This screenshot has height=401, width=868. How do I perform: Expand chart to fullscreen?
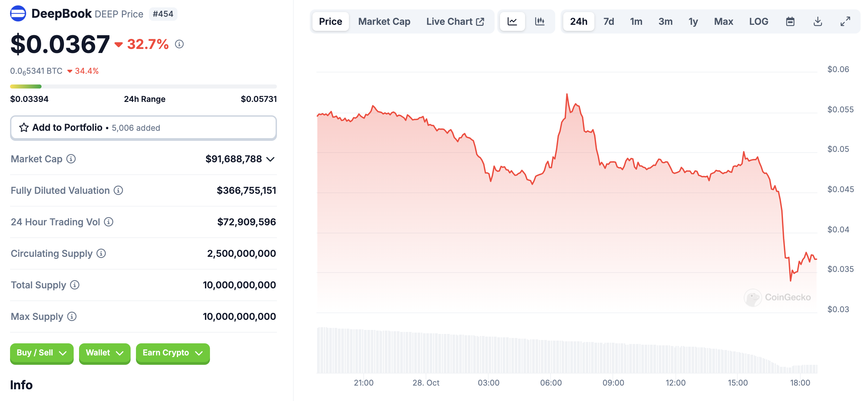click(845, 21)
